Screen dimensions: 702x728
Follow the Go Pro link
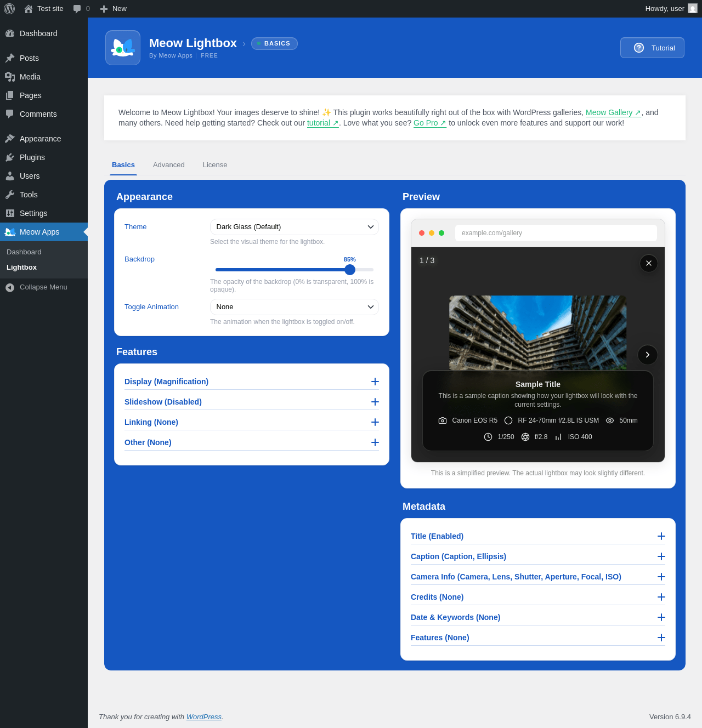point(430,123)
